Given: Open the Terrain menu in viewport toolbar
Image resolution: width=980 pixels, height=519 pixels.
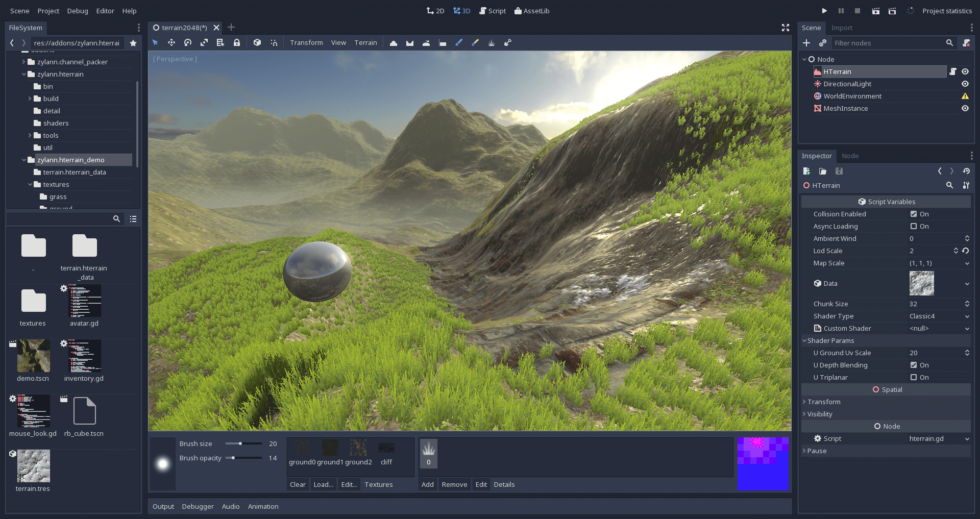Looking at the screenshot, I should pyautogui.click(x=365, y=43).
